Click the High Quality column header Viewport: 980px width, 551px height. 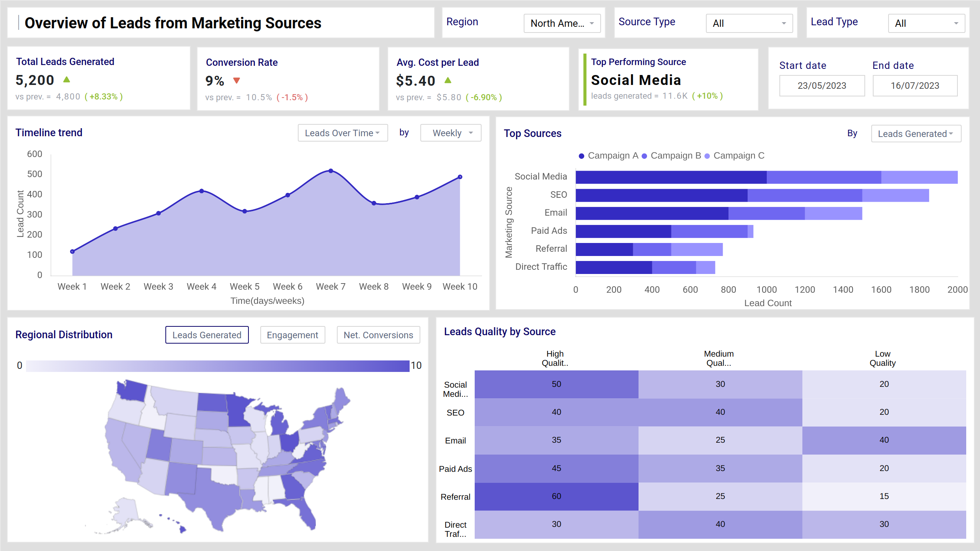(x=555, y=359)
